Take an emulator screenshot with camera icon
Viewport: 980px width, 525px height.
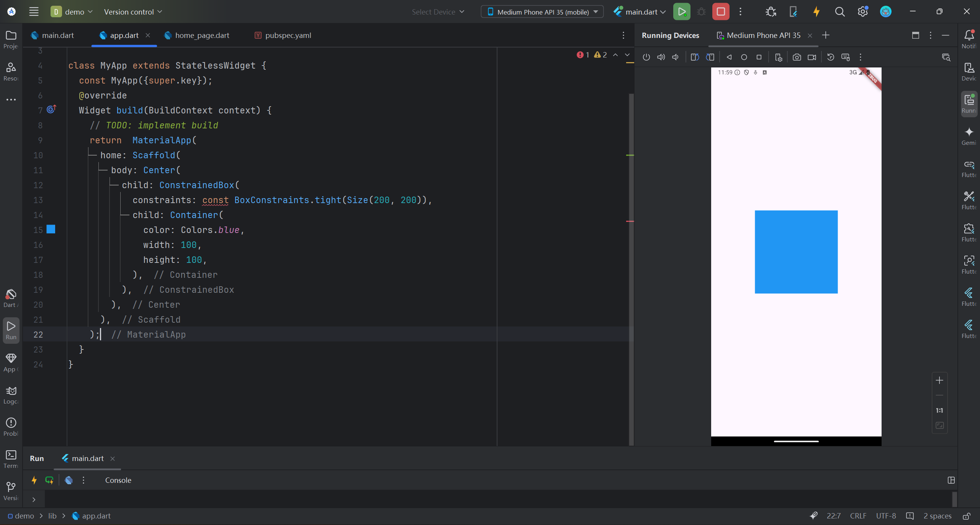(797, 57)
